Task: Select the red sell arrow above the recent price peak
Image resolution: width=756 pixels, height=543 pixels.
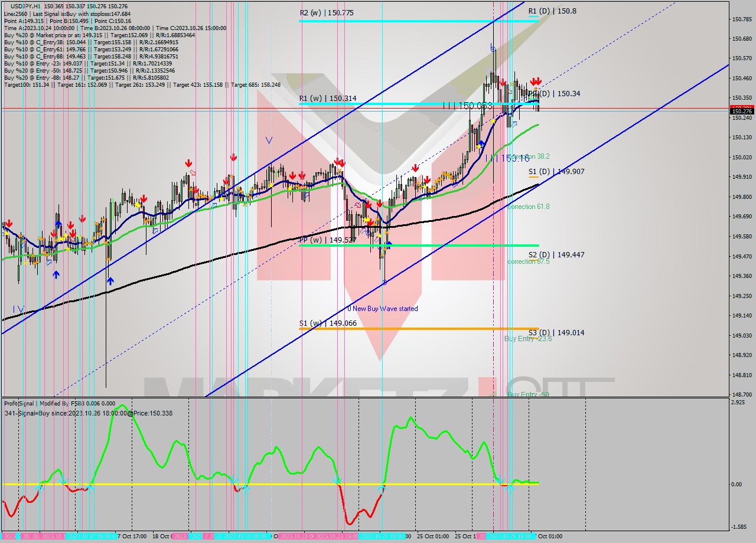Action: (x=503, y=83)
